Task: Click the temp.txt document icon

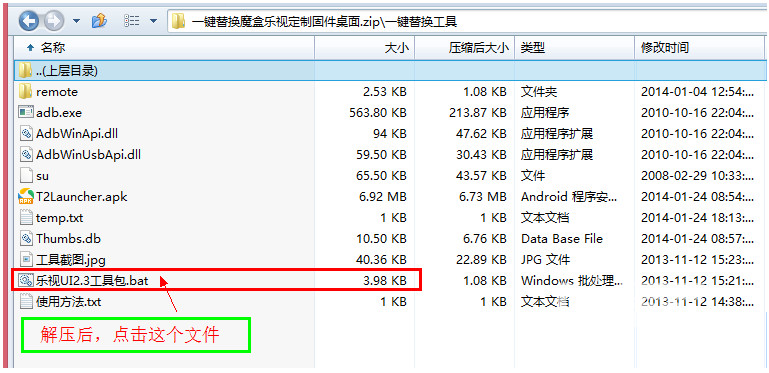Action: [26, 218]
